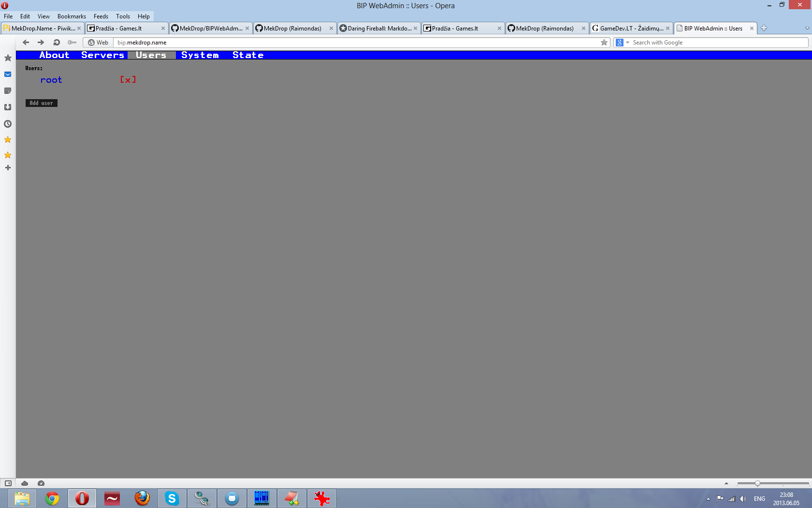Click the red splat taskbar icon
The height and width of the screenshot is (508, 812).
322,498
